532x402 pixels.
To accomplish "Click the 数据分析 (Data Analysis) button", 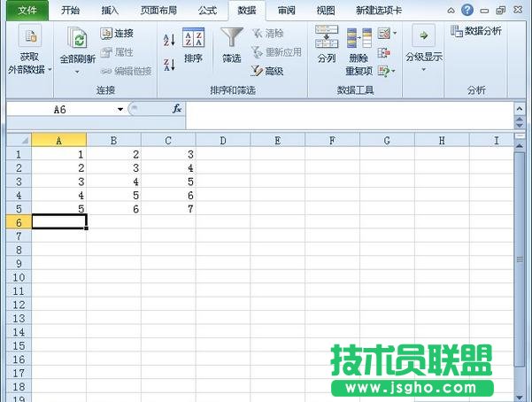I will [x=476, y=32].
